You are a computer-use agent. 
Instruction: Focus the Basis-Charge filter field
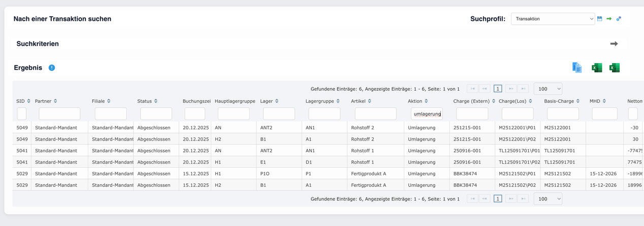coord(563,114)
